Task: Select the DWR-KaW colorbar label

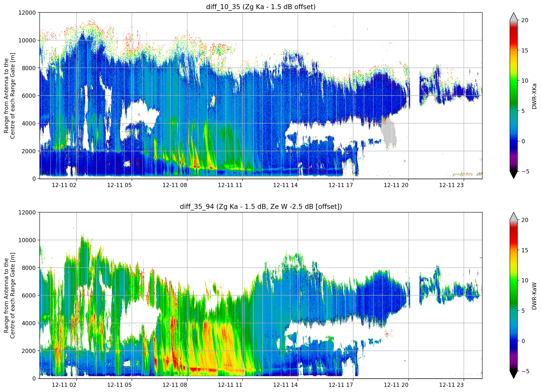Action: (534, 296)
